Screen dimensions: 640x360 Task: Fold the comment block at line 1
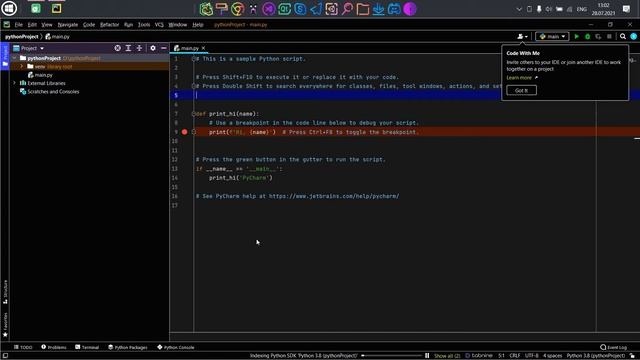tap(194, 59)
